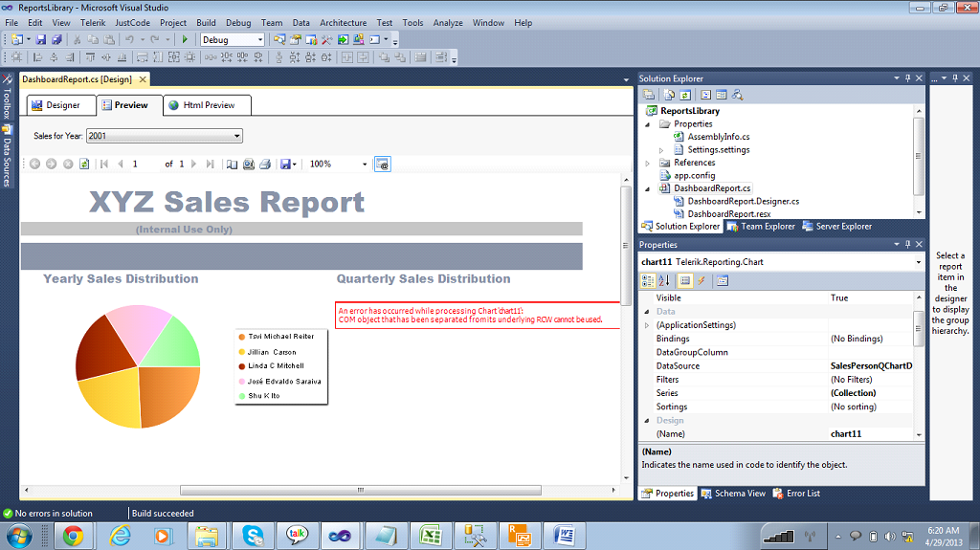Open the Toolbox side tab
This screenshot has height=550, width=980.
[7, 97]
